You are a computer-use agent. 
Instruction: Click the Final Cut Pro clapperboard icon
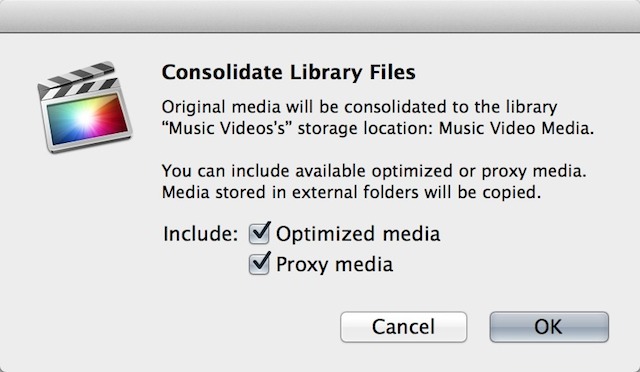click(84, 107)
